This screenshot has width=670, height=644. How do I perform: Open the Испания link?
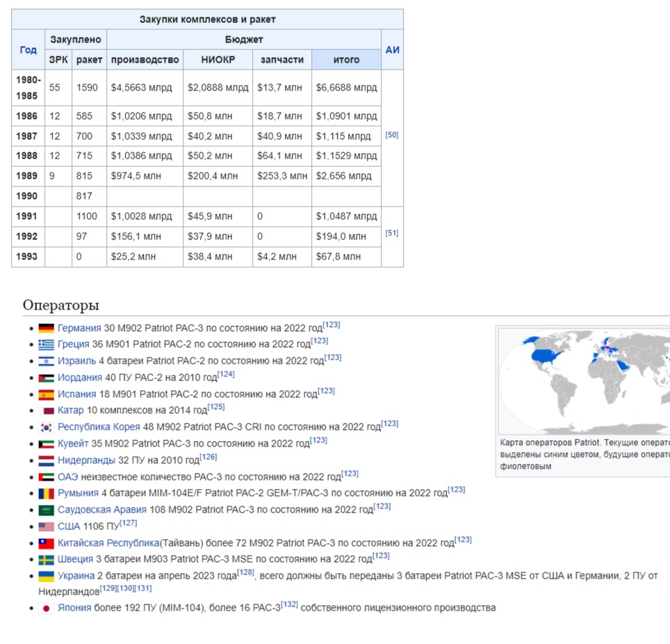[x=77, y=394]
